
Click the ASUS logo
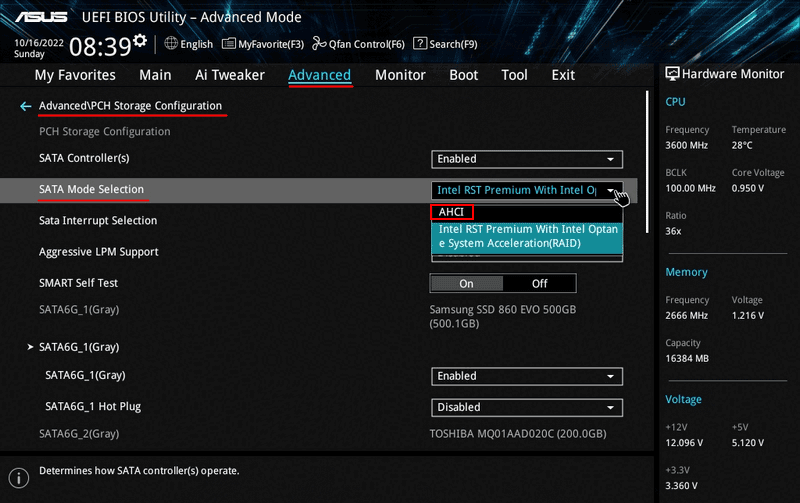click(41, 17)
